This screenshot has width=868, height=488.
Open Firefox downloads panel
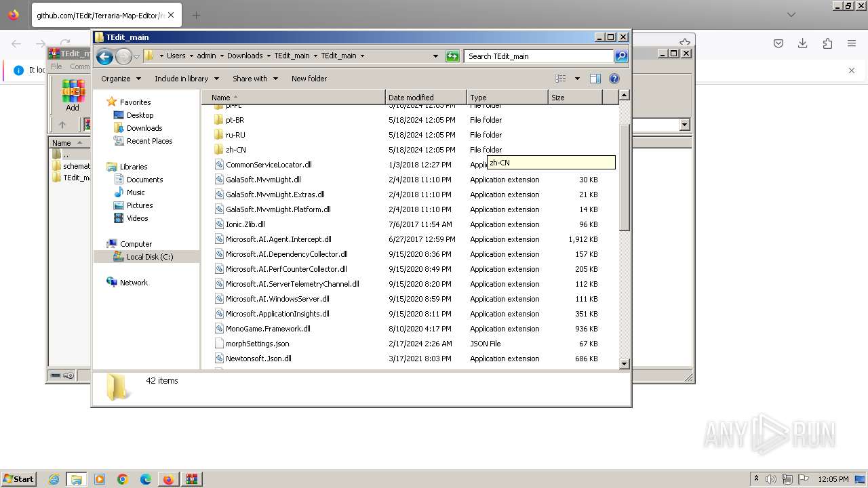[x=803, y=43]
